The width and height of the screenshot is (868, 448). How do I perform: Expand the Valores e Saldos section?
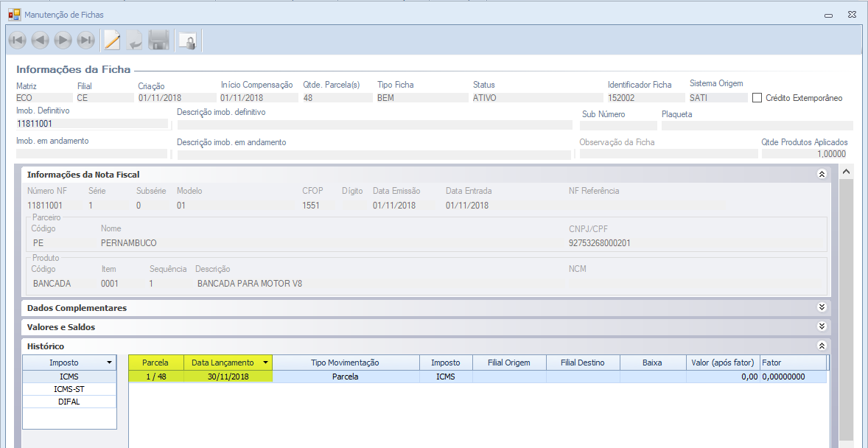point(822,326)
